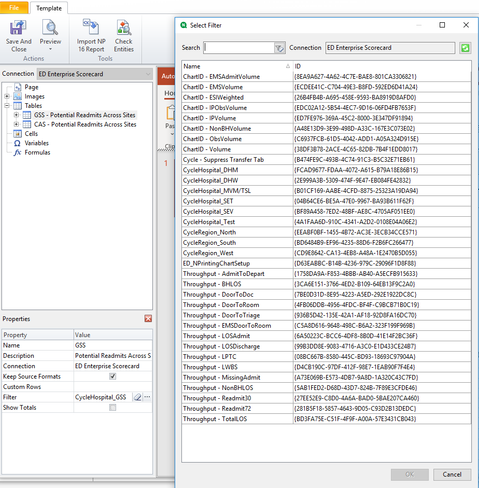Run the Check Entities tool
The height and width of the screenshot is (488, 479).
point(124,28)
